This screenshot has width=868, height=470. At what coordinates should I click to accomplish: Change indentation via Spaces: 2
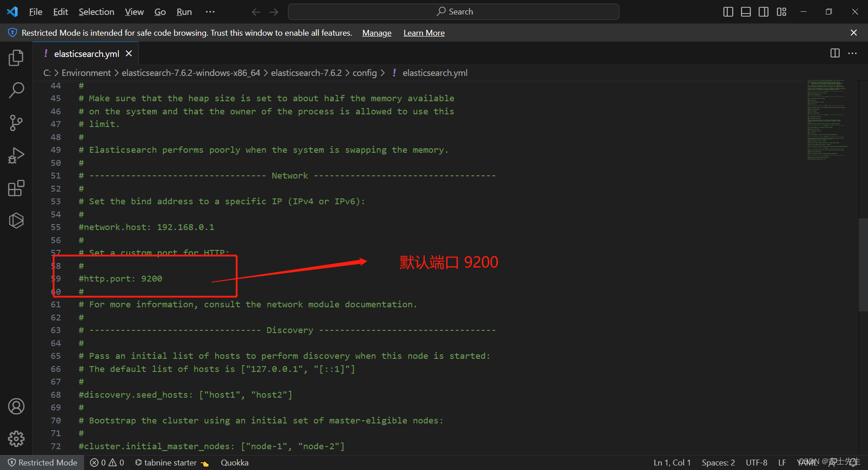(x=718, y=462)
